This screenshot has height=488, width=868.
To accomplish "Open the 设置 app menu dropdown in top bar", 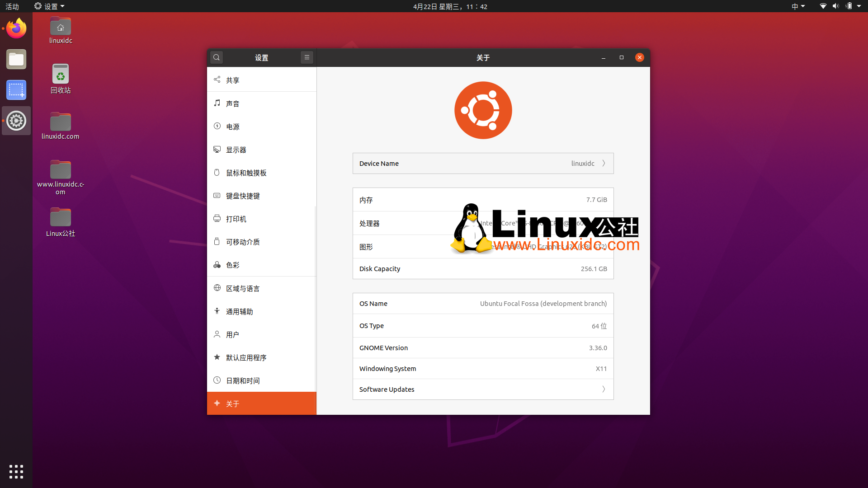I will coord(50,6).
